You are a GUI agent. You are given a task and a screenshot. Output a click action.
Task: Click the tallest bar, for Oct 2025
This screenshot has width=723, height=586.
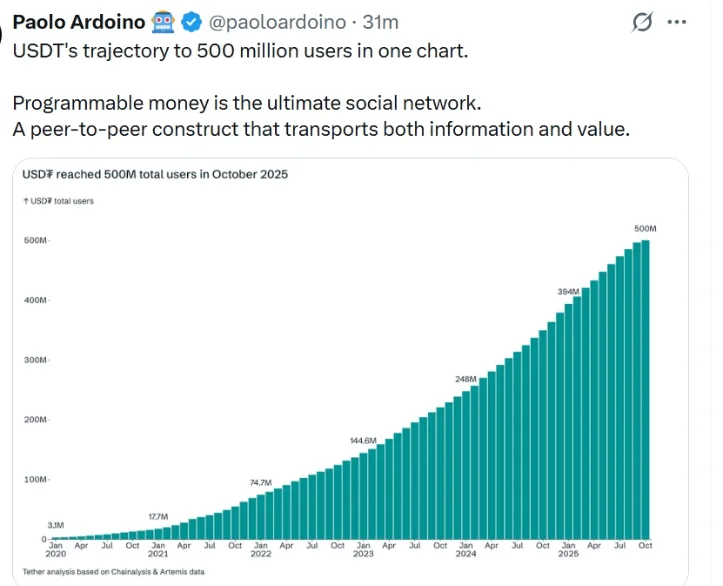tap(646, 390)
